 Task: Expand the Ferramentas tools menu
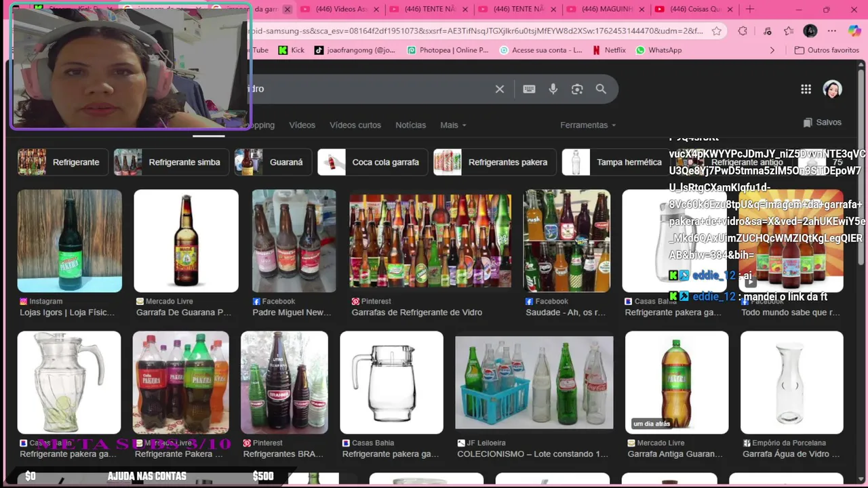coord(588,125)
